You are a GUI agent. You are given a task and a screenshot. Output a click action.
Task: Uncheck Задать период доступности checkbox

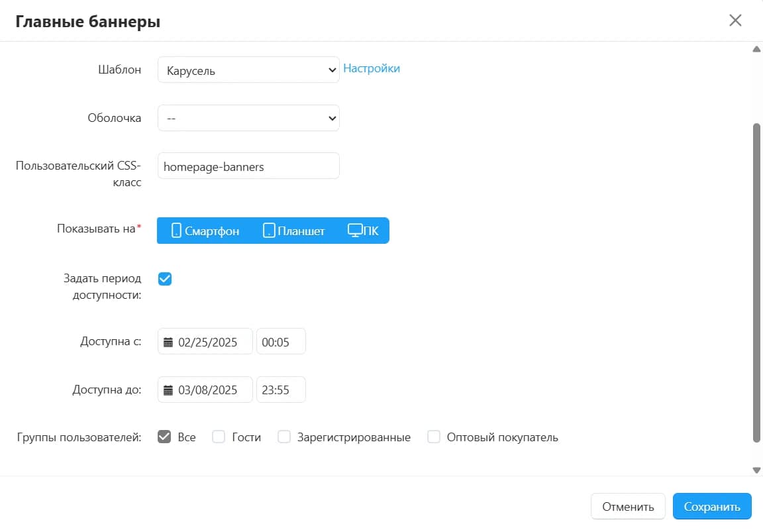tap(165, 279)
